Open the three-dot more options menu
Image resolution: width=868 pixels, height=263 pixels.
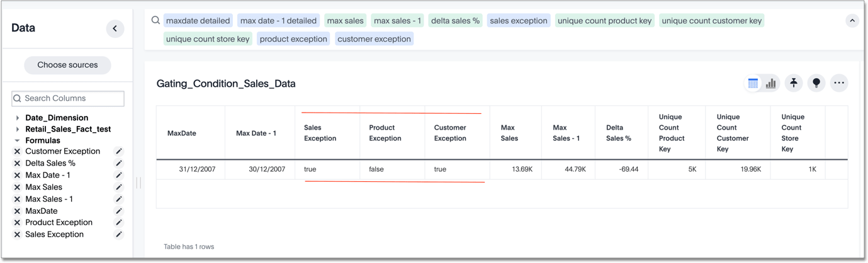(839, 83)
